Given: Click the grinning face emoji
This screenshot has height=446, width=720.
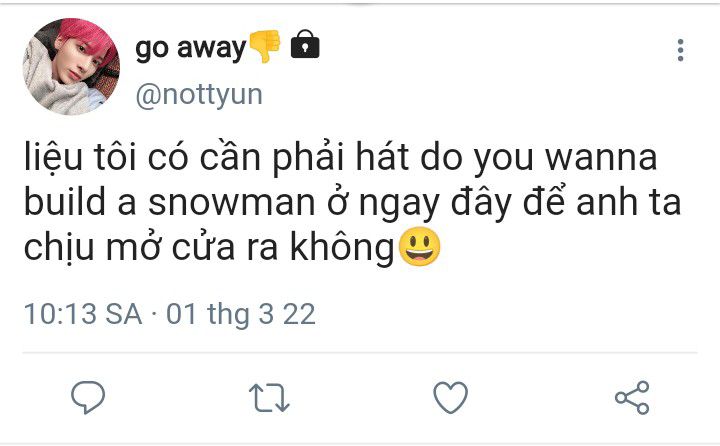Looking at the screenshot, I should coord(419,247).
